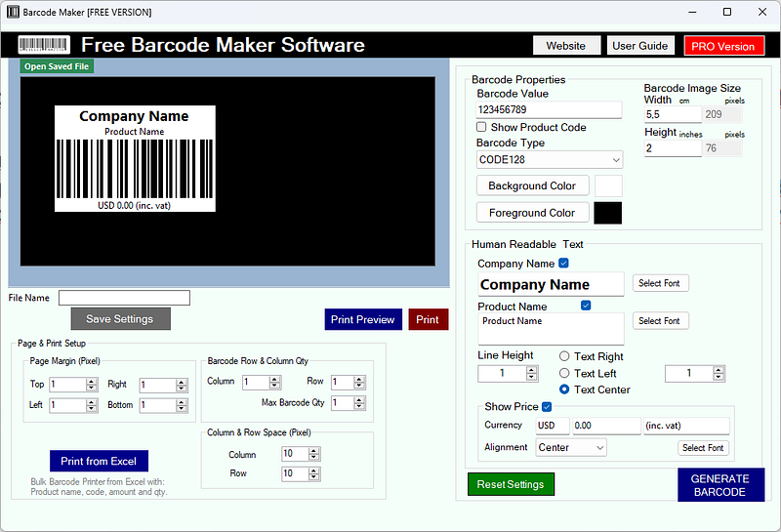Click the Generate Barcode button
The image size is (781, 532).
[x=720, y=485]
